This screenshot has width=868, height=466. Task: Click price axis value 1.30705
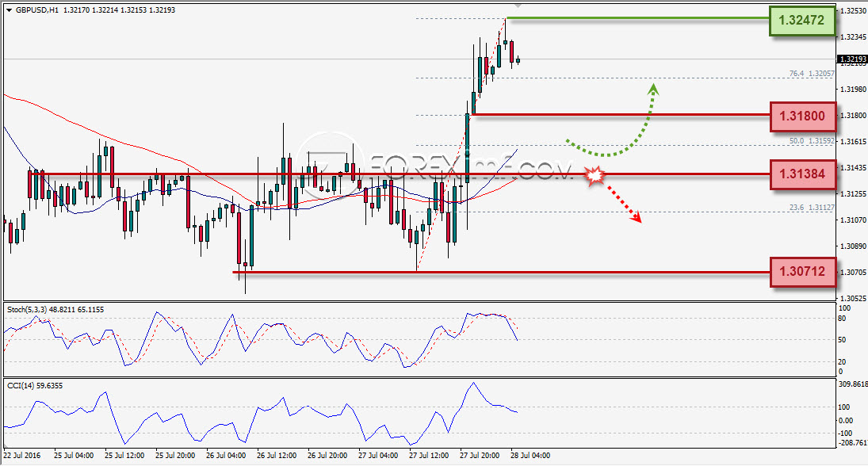pos(853,272)
